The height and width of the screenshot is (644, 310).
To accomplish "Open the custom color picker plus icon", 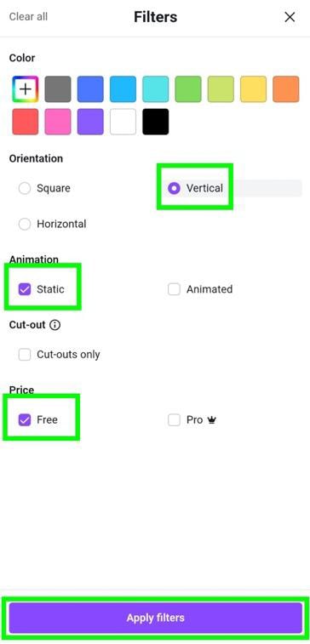I will [26, 89].
